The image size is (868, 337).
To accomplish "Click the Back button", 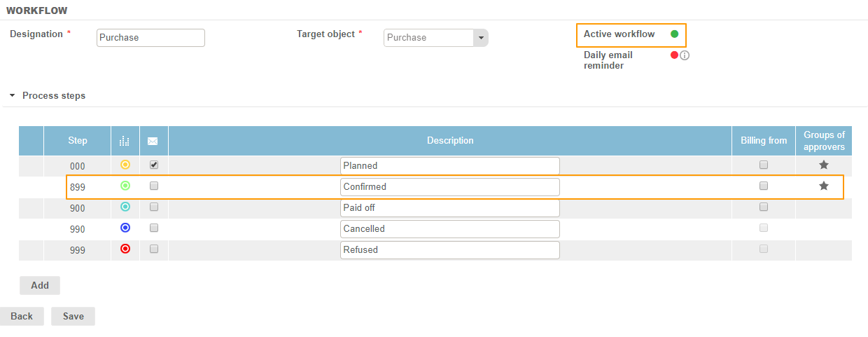I will [x=22, y=316].
